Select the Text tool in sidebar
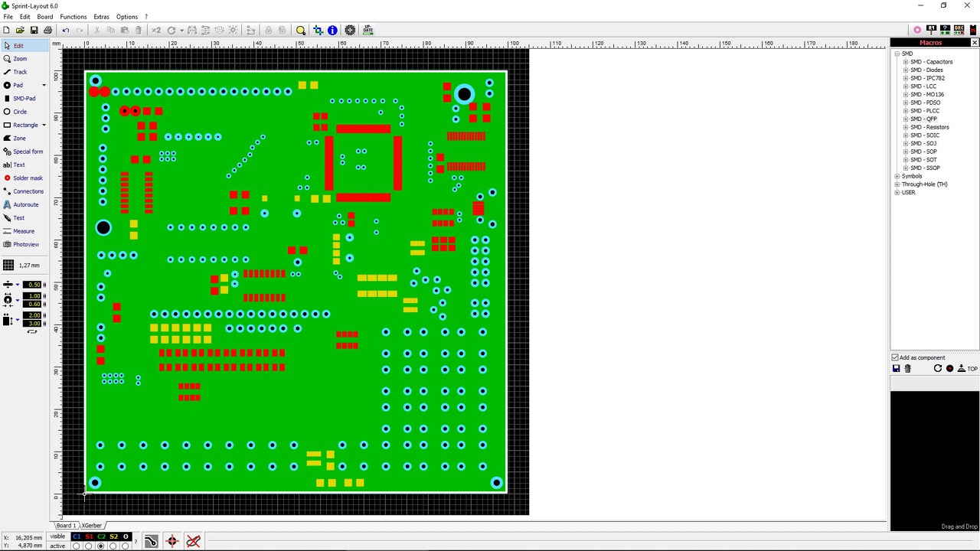 [x=24, y=165]
